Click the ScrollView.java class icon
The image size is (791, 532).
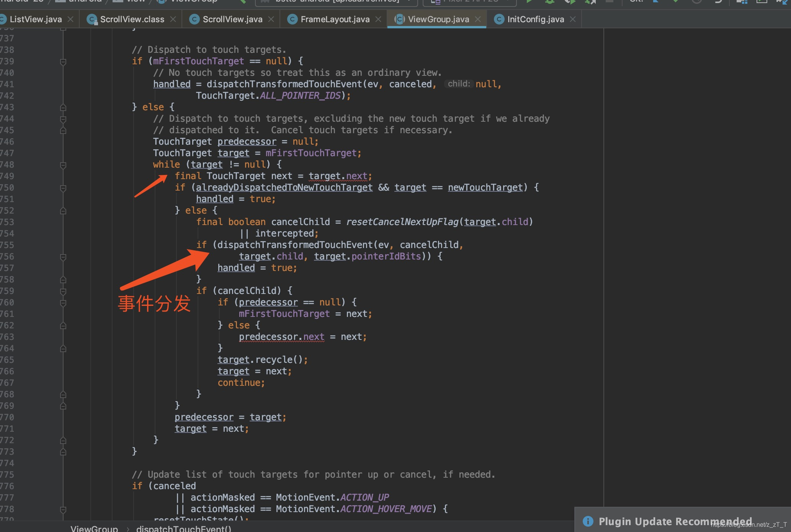click(x=194, y=19)
